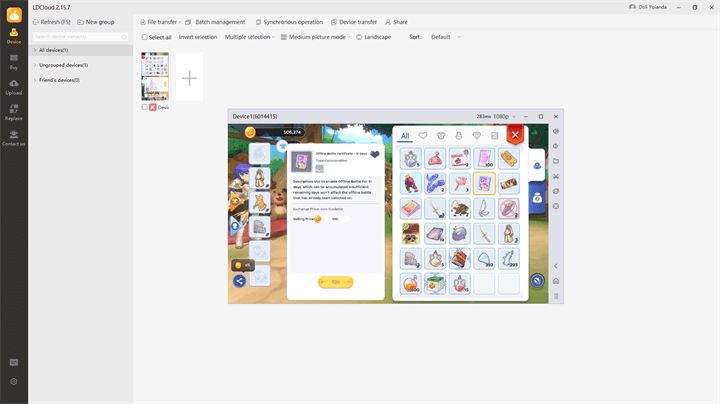720x404 pixels.
Task: Click Invert selection
Action: (198, 37)
